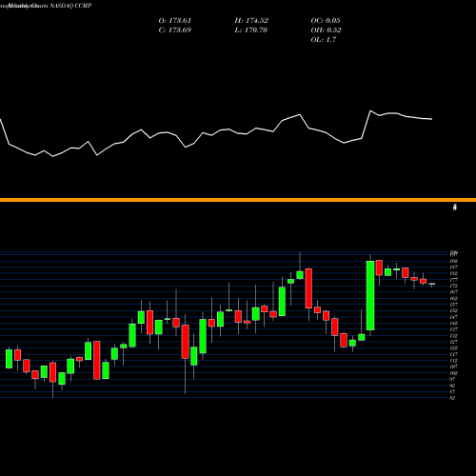Click the 112 price axis label
The image size is (476, 476).
[454, 361]
